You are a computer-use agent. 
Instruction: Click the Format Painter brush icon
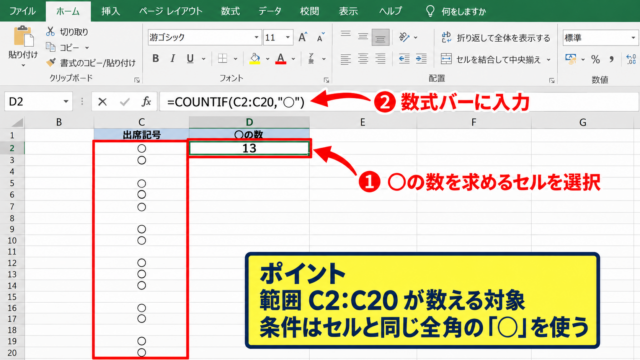(x=51, y=63)
